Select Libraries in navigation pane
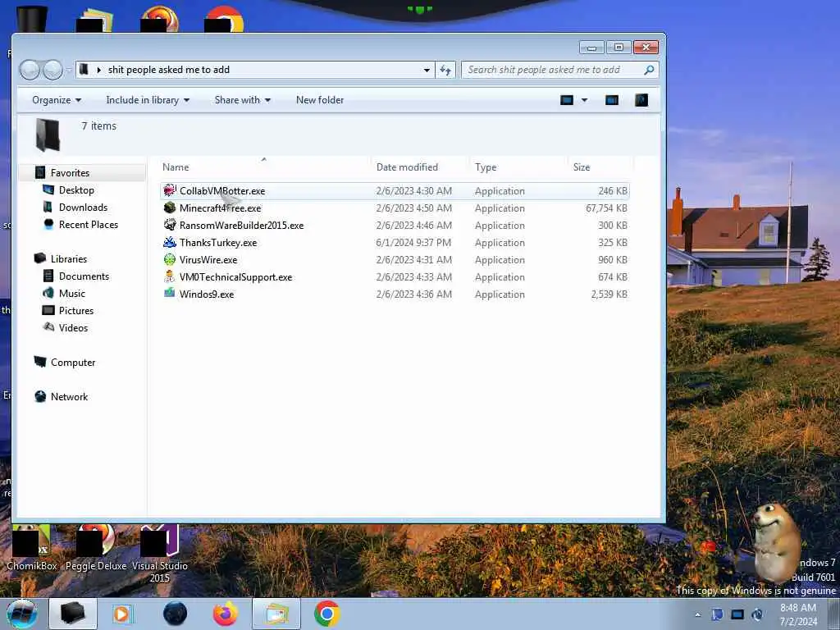Screen dimensions: 840x630 pyautogui.click(x=69, y=258)
